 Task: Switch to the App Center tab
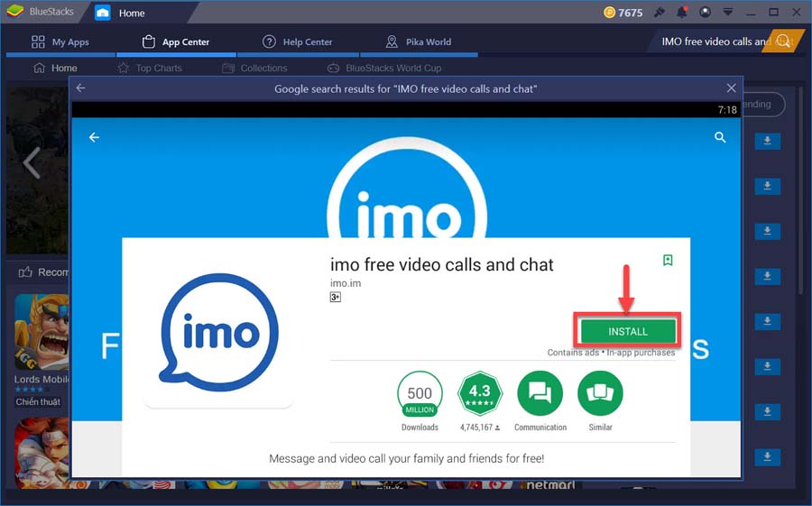click(x=176, y=42)
